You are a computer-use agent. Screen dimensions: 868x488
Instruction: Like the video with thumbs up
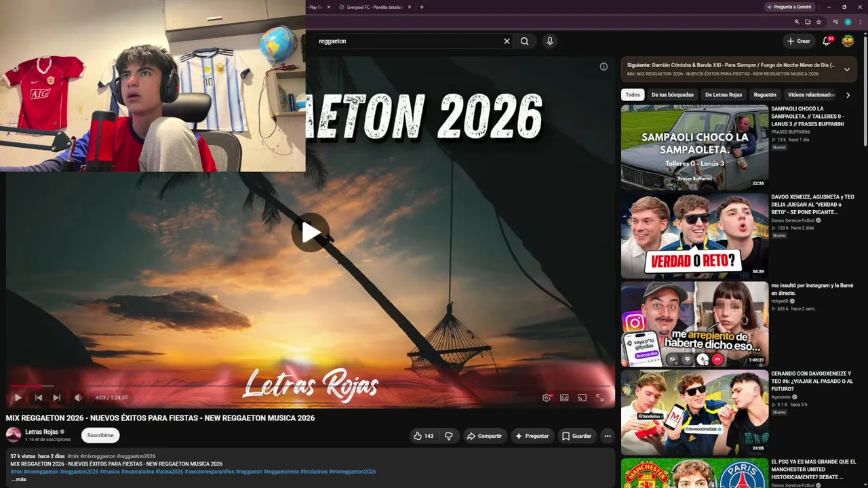424,436
